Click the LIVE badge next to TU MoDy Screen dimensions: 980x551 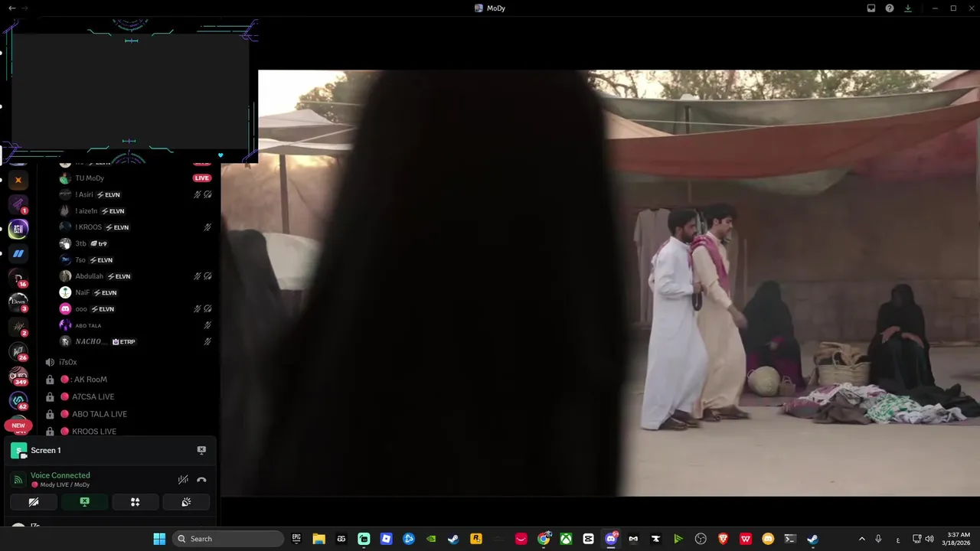click(201, 178)
